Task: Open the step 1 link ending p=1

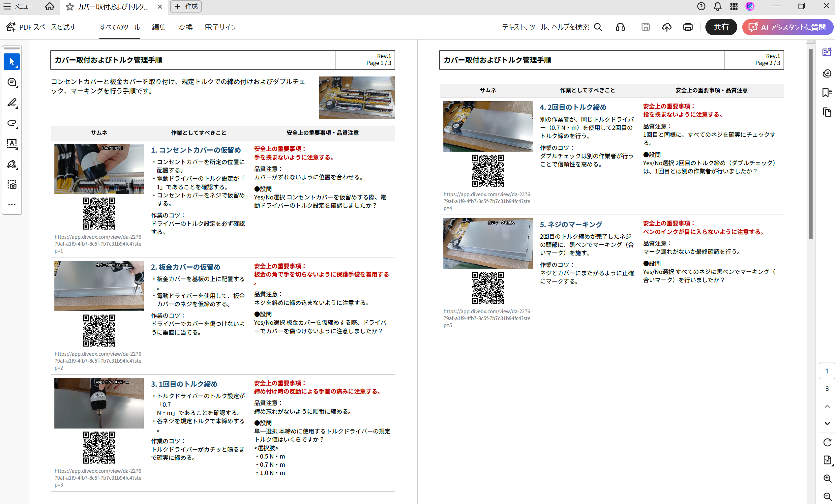Action: pyautogui.click(x=98, y=244)
